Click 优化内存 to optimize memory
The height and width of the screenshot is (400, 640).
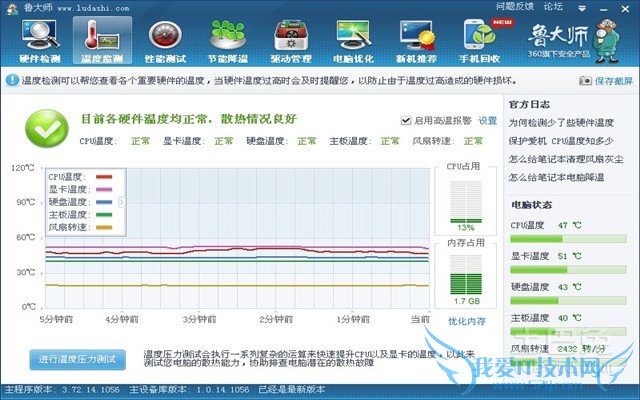(467, 321)
